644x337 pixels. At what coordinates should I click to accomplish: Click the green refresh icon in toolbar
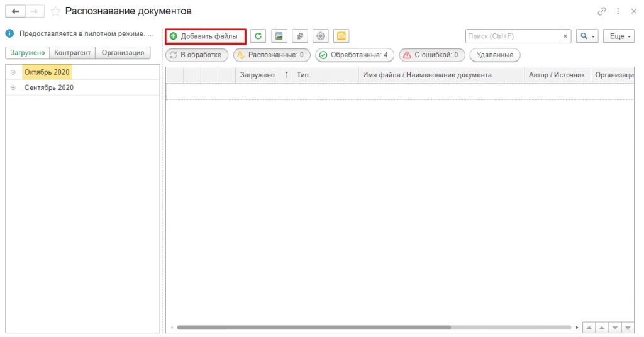click(x=258, y=36)
